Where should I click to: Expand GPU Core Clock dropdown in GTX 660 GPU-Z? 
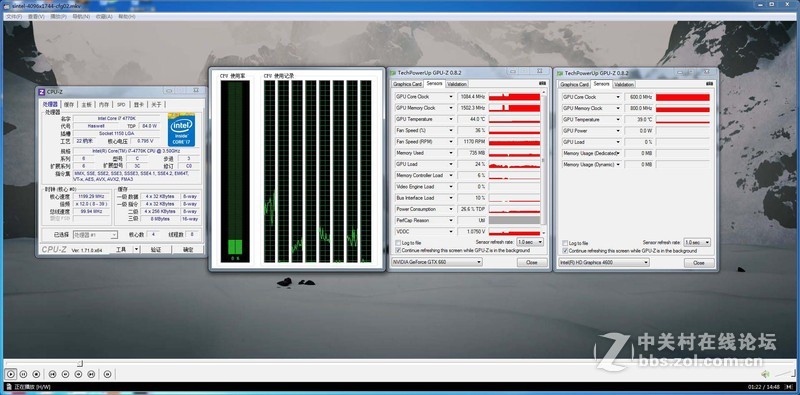[x=451, y=96]
